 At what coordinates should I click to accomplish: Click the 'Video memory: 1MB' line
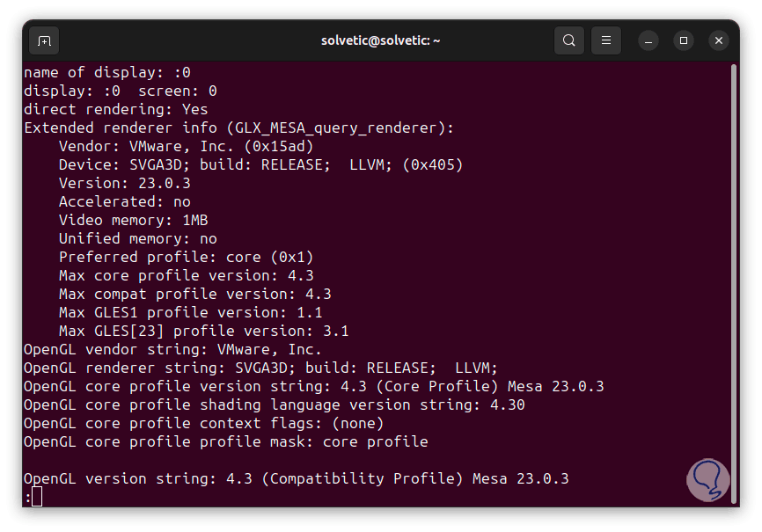133,220
